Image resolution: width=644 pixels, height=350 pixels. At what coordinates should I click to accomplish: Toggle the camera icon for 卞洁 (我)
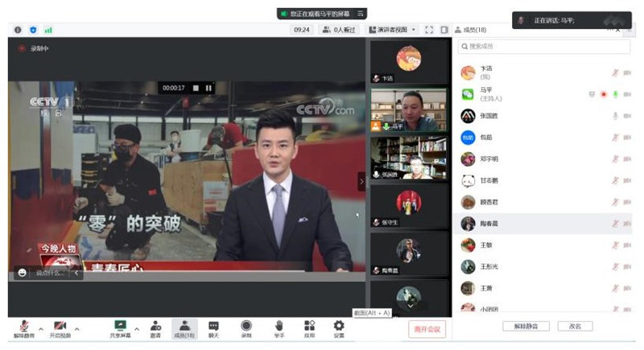[x=627, y=72]
